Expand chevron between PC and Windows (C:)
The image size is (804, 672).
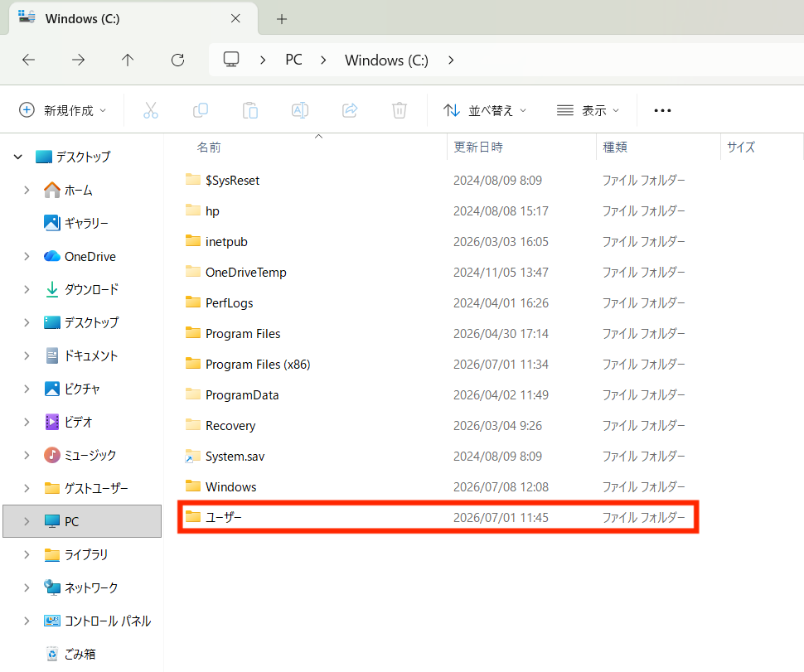pyautogui.click(x=323, y=60)
